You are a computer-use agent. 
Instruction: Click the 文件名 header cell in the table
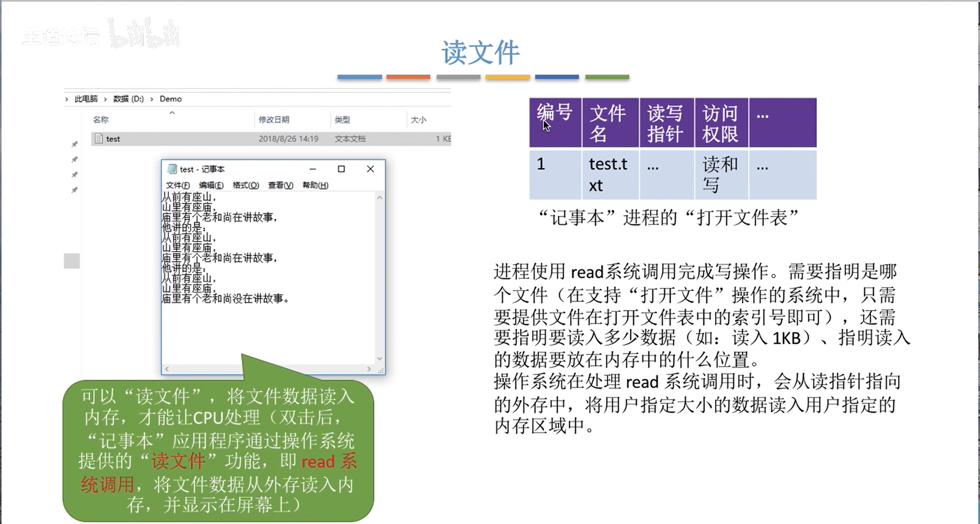tap(611, 123)
